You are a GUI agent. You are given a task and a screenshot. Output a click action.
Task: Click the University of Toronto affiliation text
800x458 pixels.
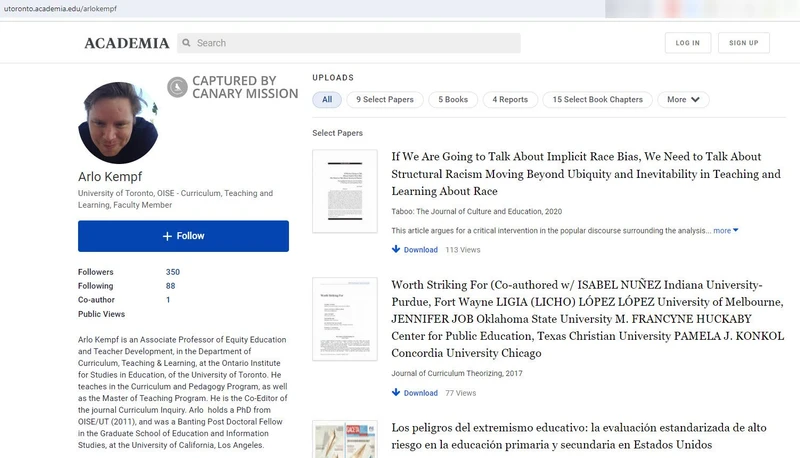176,199
